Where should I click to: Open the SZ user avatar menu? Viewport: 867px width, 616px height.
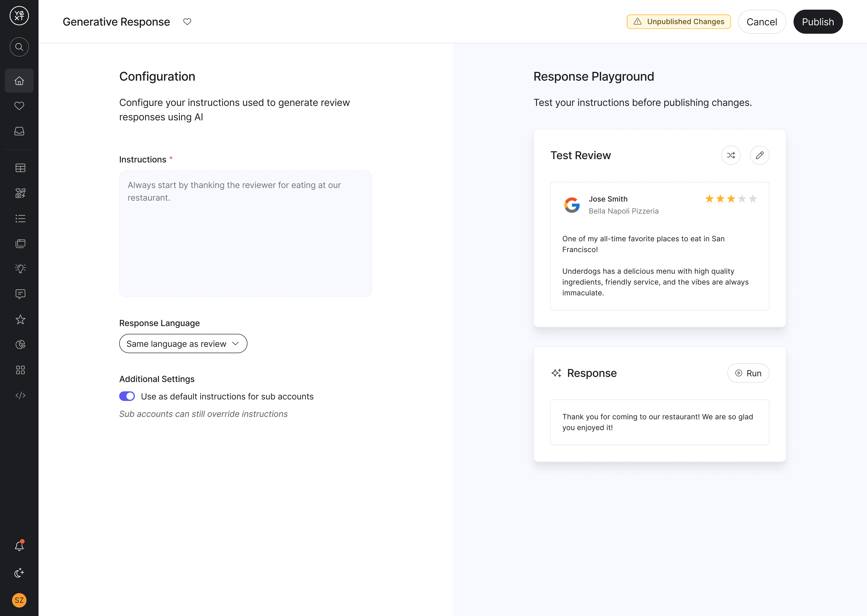[x=19, y=600]
